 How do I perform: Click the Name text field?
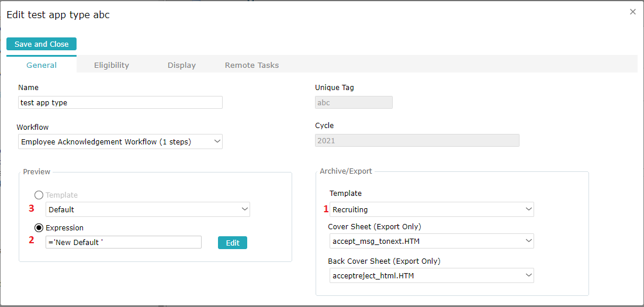(x=120, y=103)
